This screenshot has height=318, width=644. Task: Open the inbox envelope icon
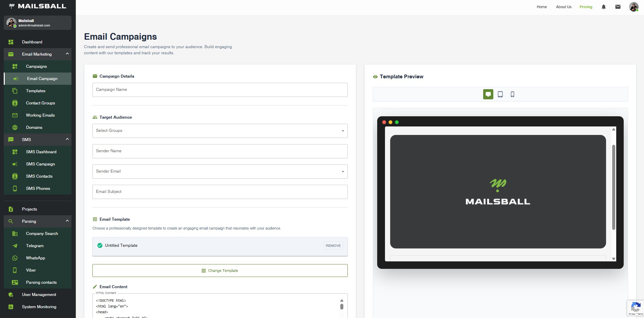618,7
